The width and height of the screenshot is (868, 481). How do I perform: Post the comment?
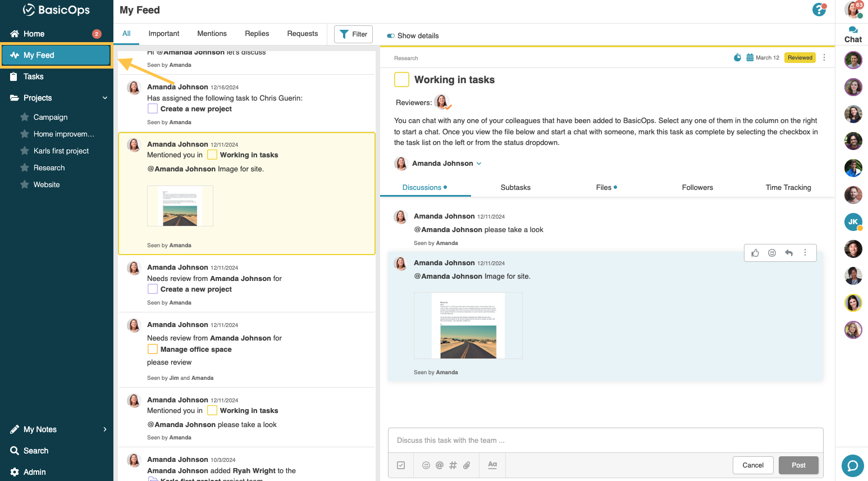[x=798, y=465]
